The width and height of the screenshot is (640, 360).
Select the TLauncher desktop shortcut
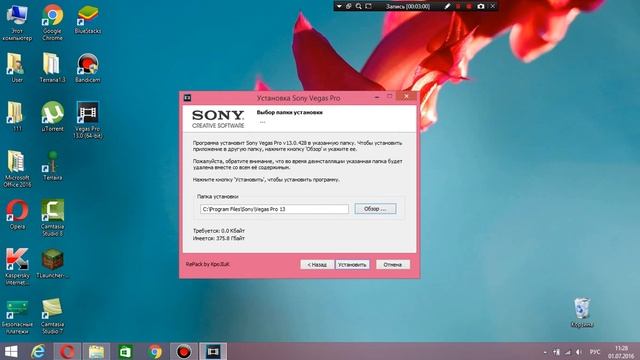[x=52, y=264]
